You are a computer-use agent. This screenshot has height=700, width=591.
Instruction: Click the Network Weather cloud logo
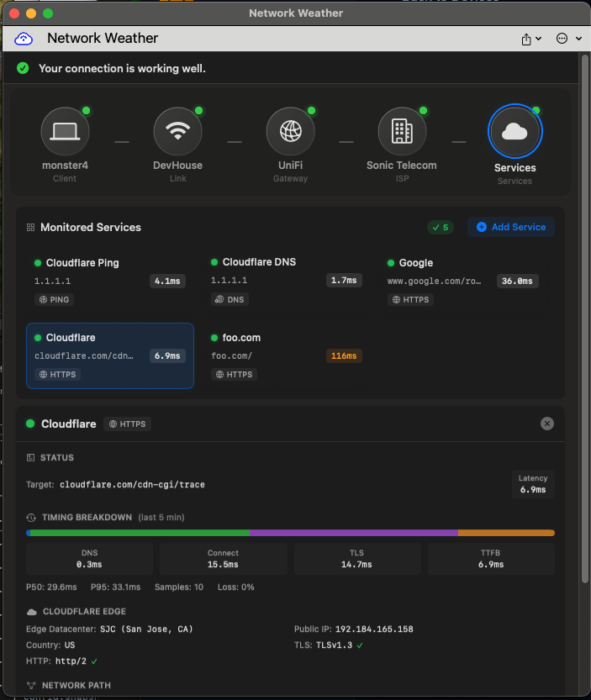coord(23,39)
